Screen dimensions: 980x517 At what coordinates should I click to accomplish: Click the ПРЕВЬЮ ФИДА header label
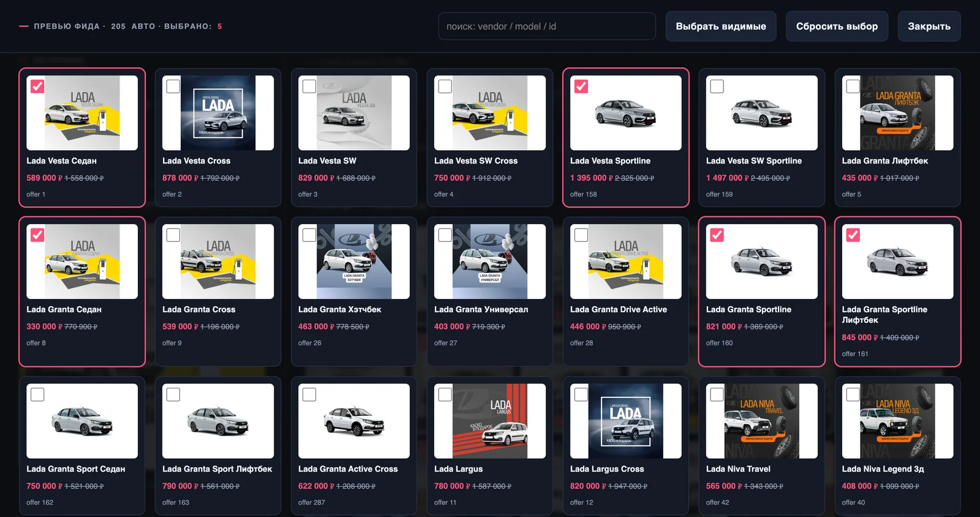pyautogui.click(x=67, y=26)
